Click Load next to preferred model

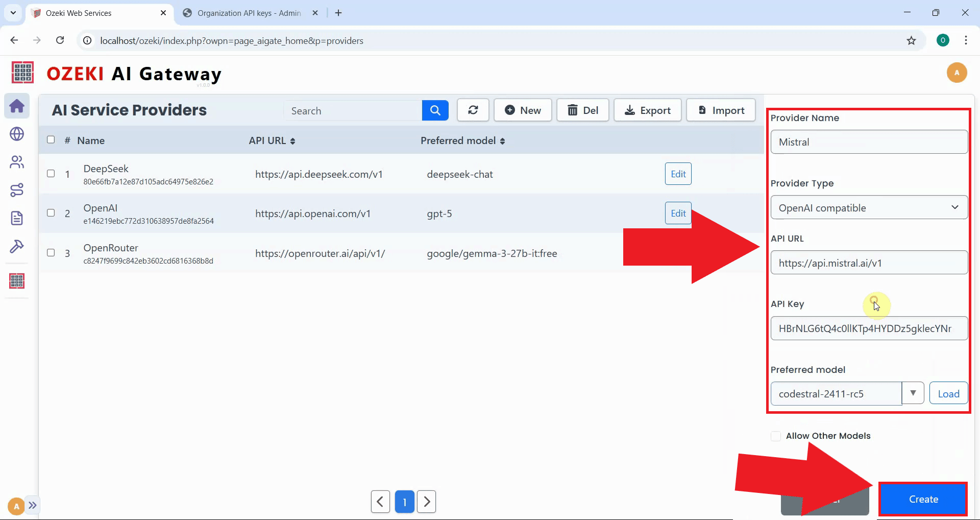click(x=948, y=394)
